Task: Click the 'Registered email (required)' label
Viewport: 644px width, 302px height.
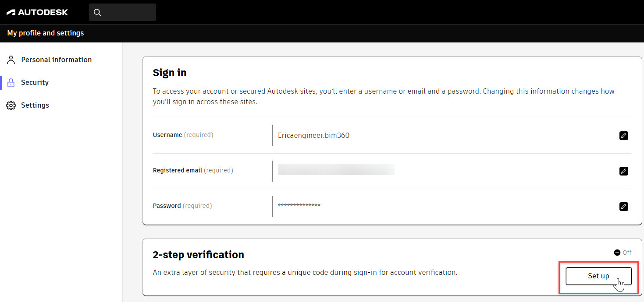Action: click(x=193, y=170)
